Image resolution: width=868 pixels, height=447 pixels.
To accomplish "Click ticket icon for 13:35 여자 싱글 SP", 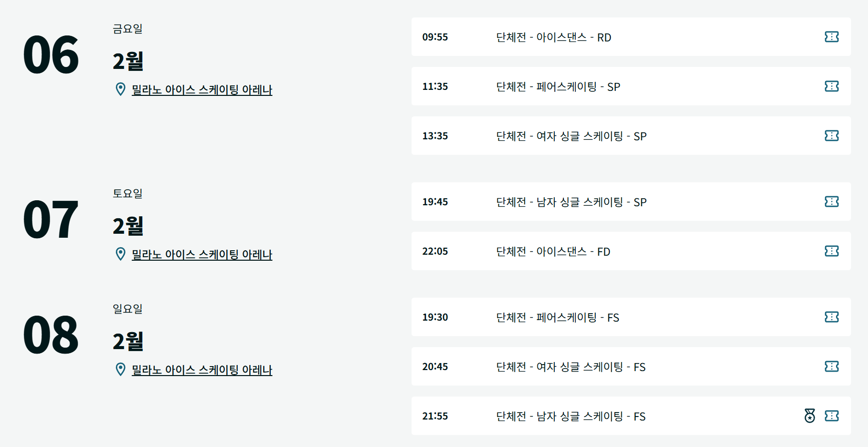I will (832, 136).
